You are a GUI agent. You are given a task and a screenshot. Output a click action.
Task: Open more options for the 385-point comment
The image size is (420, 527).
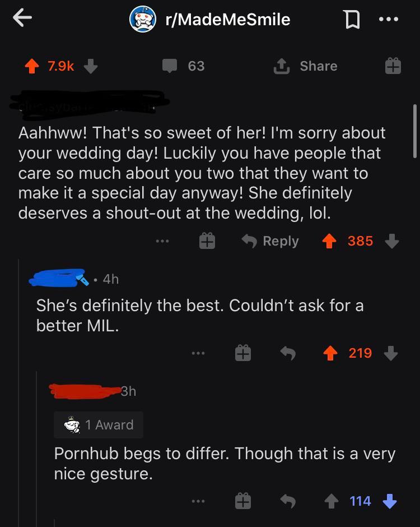(162, 241)
